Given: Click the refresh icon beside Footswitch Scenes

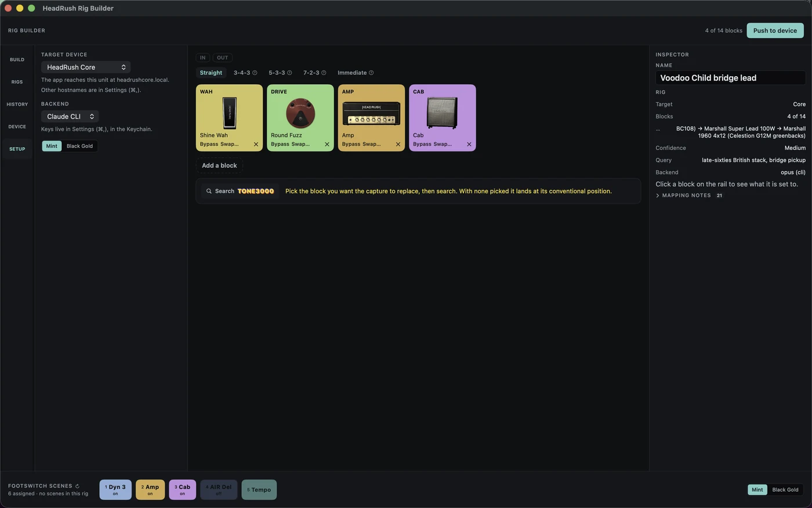Looking at the screenshot, I should coord(77,486).
